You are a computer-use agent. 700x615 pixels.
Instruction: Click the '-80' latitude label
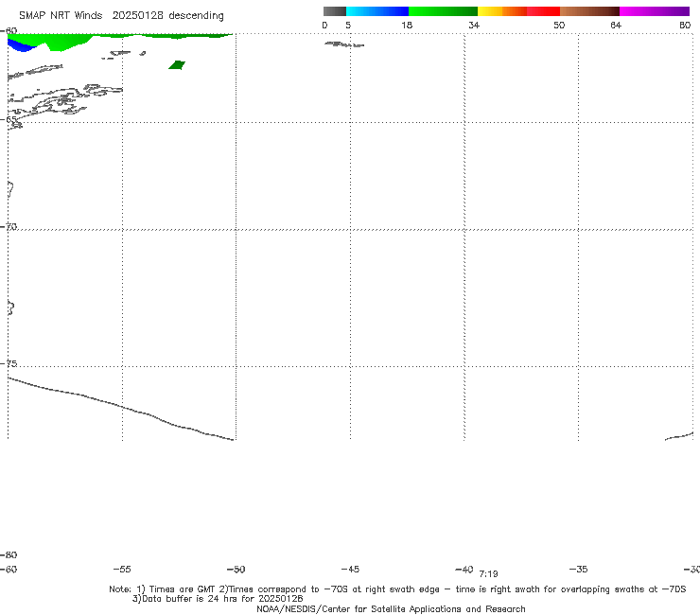tap(9, 554)
